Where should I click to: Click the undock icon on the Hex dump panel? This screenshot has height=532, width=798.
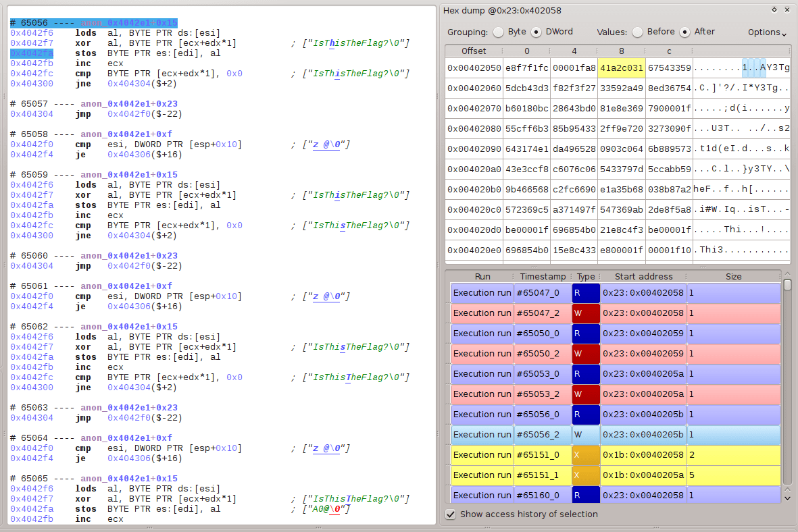(x=774, y=10)
